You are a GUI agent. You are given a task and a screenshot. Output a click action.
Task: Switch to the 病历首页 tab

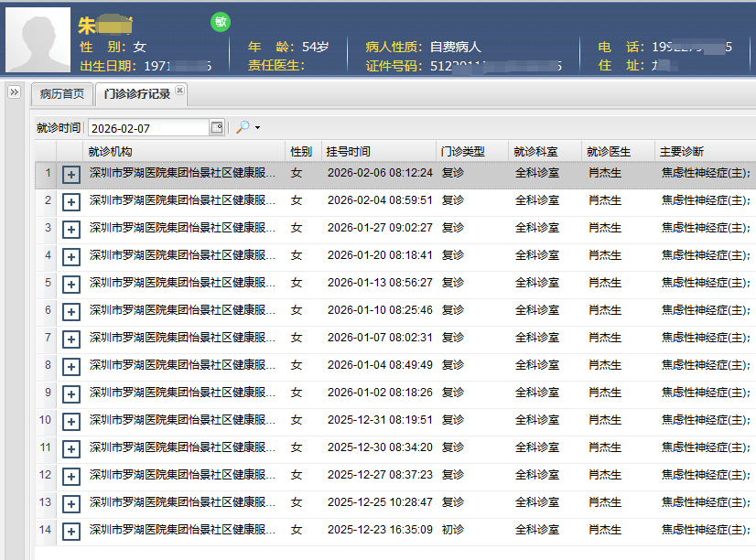point(62,93)
